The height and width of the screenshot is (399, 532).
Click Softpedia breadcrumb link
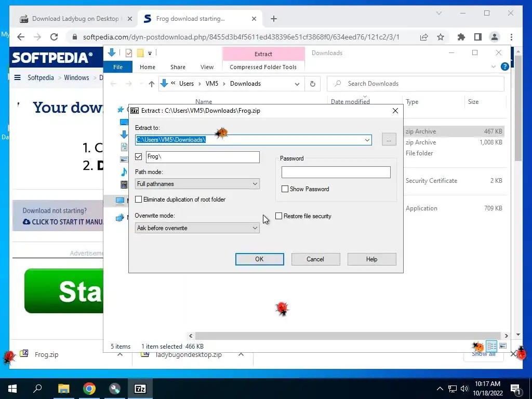tap(41, 78)
